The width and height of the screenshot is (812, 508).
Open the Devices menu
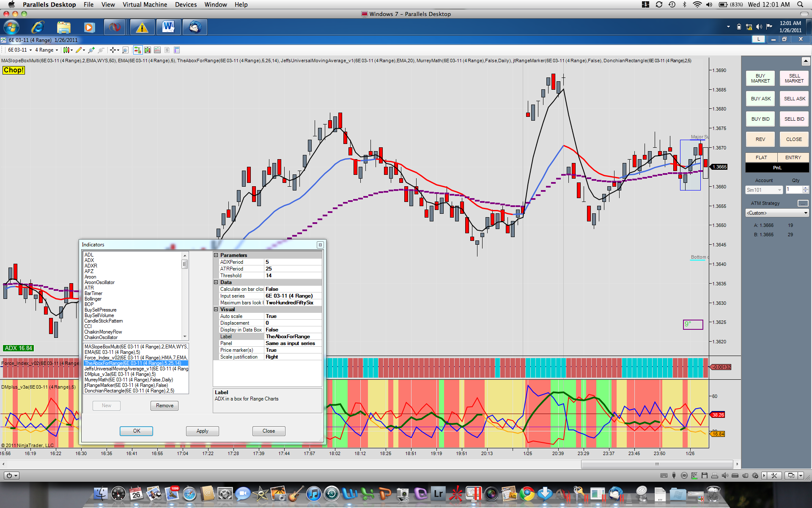[186, 5]
